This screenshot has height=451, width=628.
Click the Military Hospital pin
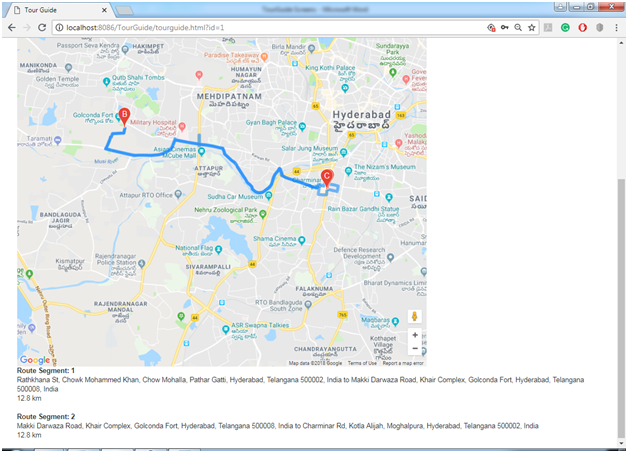pos(182,127)
